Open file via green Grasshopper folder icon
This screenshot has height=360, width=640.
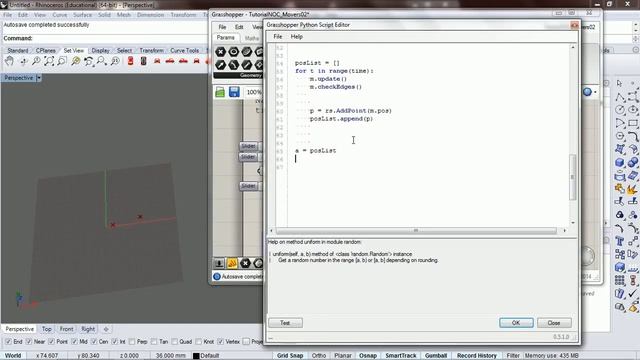220,92
